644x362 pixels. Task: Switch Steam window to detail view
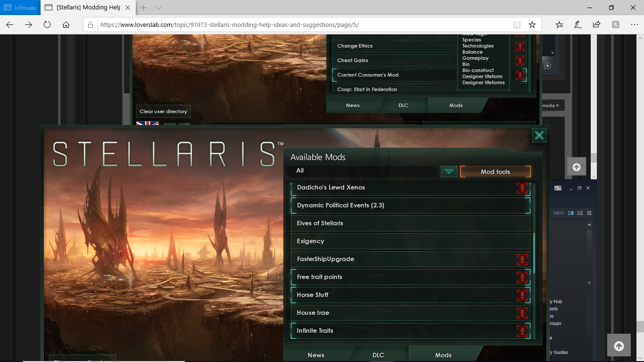click(571, 213)
